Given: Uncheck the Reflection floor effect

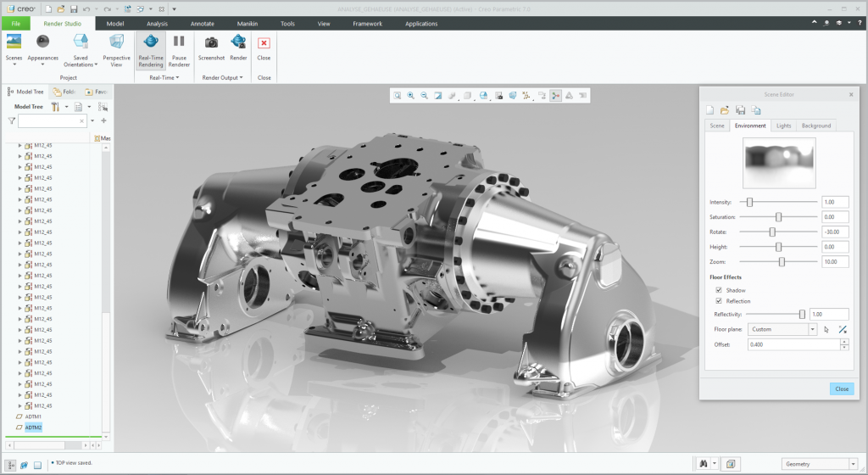Looking at the screenshot, I should tap(720, 301).
